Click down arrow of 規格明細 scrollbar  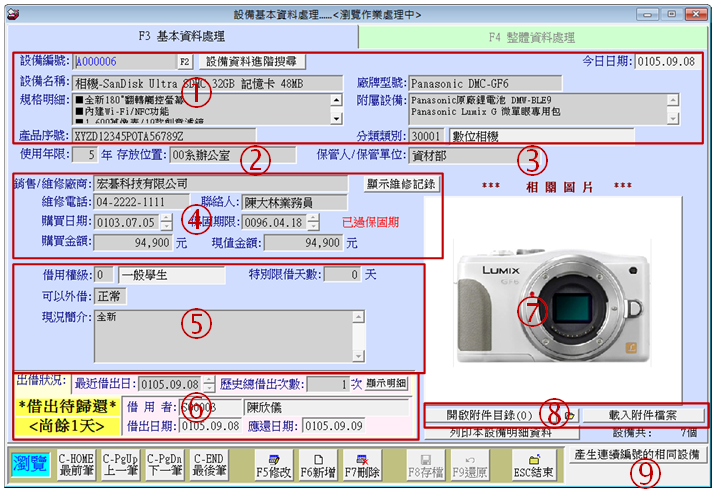pos(337,119)
